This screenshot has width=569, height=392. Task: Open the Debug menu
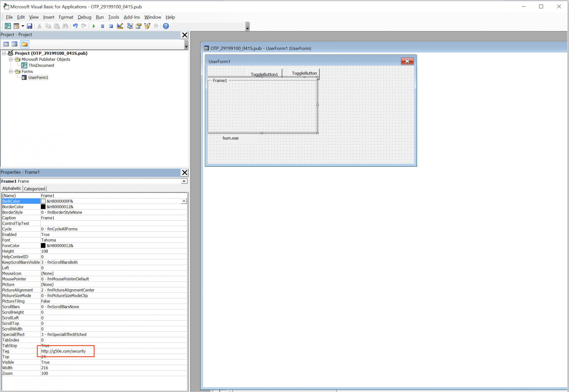pyautogui.click(x=85, y=17)
